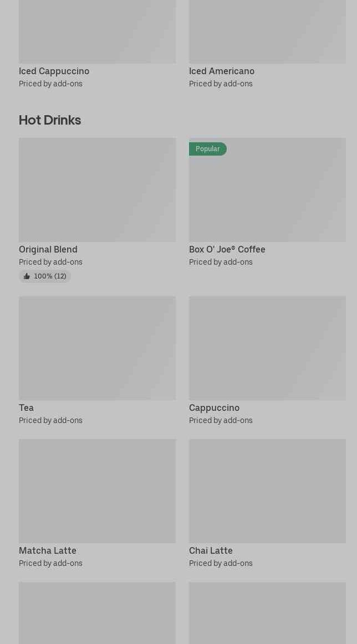Choose the Chai Latte image tile
Image resolution: width=357 pixels, height=644 pixels.
(x=267, y=491)
